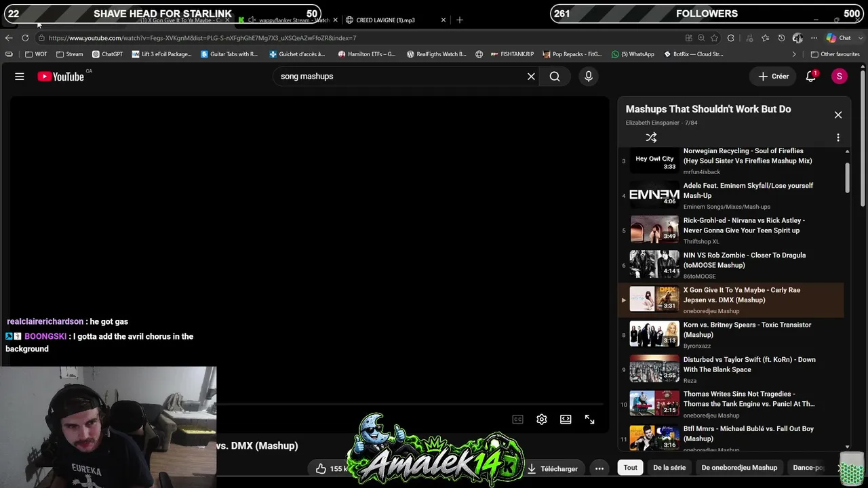Open the ChatGPT bookmark
Image resolution: width=868 pixels, height=488 pixels.
pyautogui.click(x=107, y=54)
